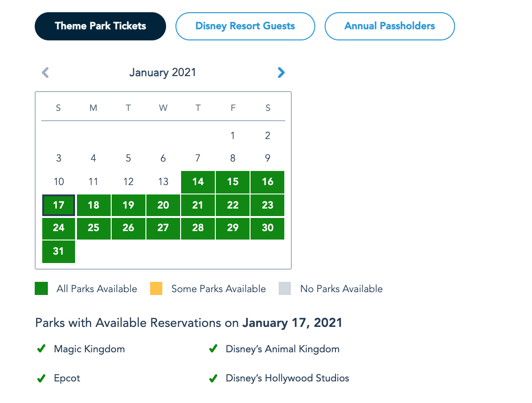Go to next month with right arrow
The image size is (532, 403).
(x=281, y=72)
